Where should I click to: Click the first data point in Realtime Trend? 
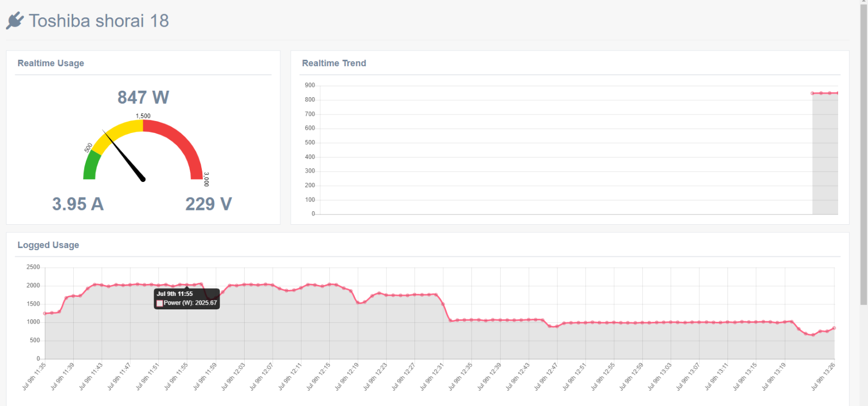coord(813,93)
